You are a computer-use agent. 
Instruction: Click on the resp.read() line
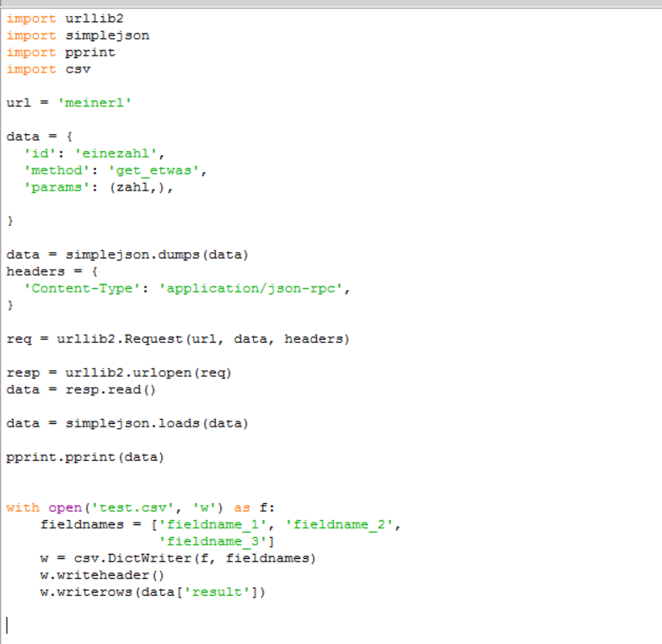point(81,389)
